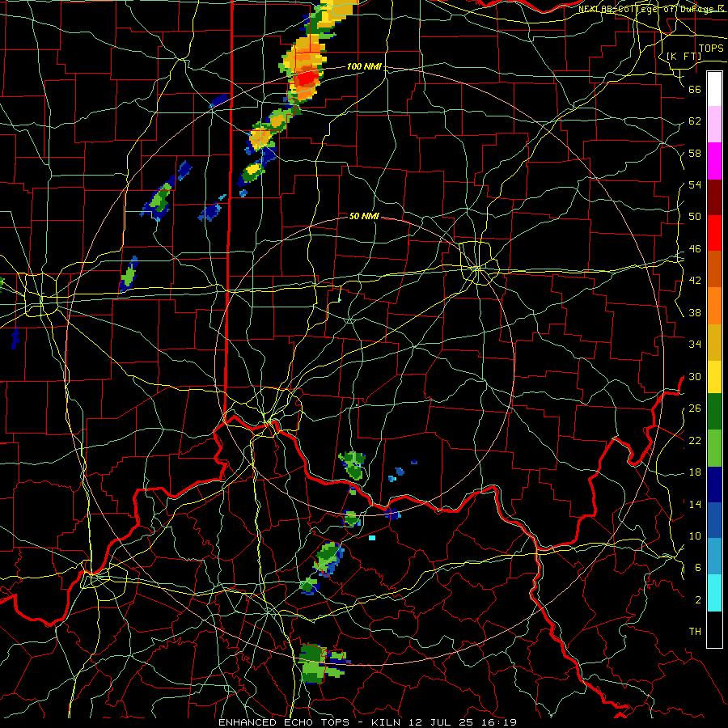Select the dark red legend swatch
728x728 pixels.
click(x=714, y=197)
